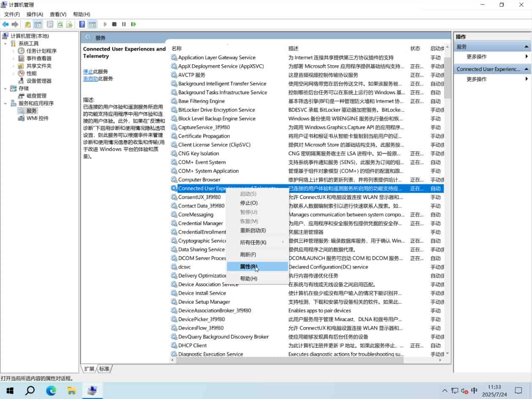
Task: Select the Block Level Backup Engine Service row
Action: (307, 119)
